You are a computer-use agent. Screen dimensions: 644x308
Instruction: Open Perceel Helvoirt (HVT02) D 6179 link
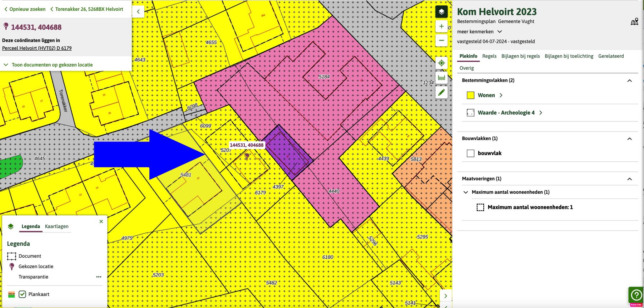(x=37, y=48)
